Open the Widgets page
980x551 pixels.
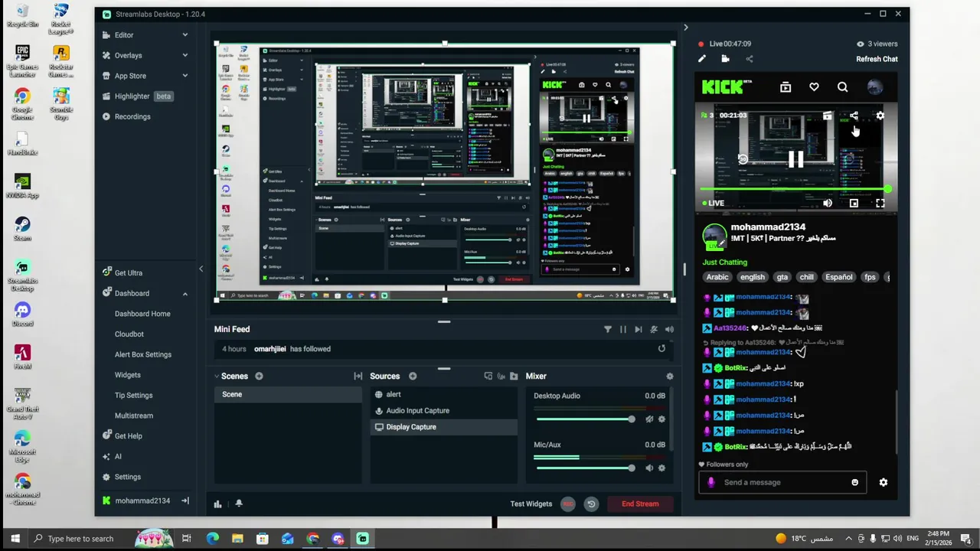pos(128,375)
